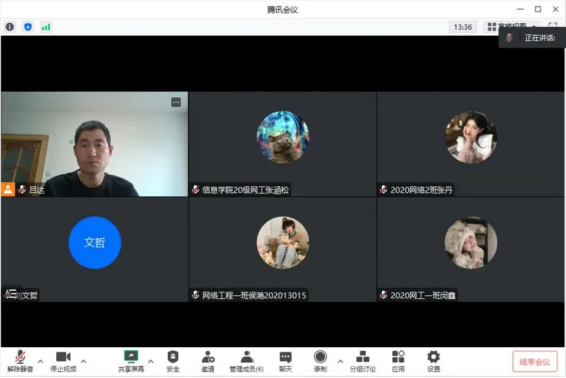Expand recording options arrow beside 录制
The height and width of the screenshot is (378, 566).
(340, 361)
